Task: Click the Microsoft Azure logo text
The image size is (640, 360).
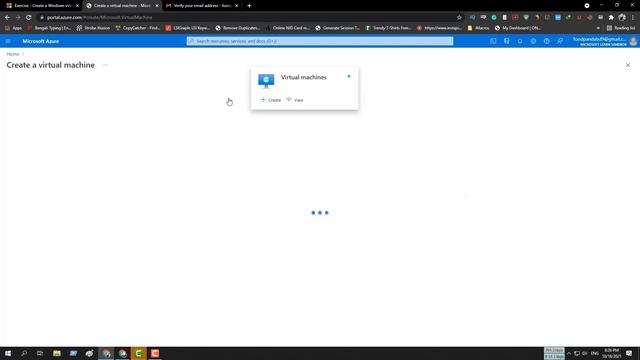Action: coord(41,41)
